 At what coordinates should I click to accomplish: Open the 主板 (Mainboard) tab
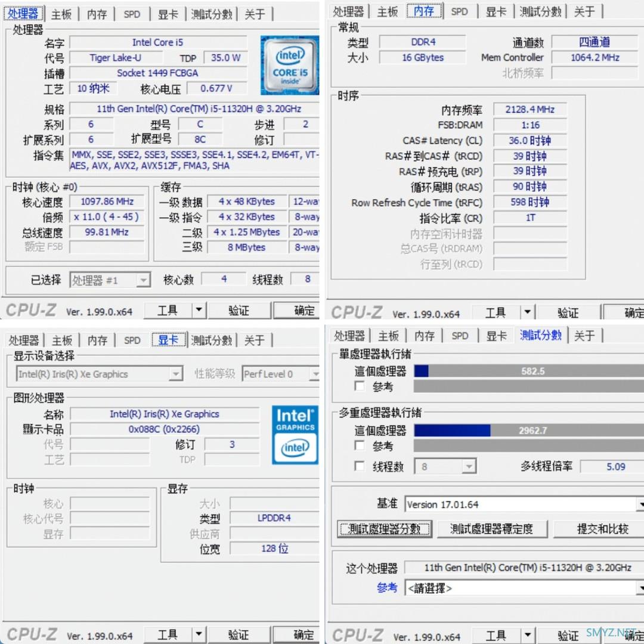pos(61,14)
